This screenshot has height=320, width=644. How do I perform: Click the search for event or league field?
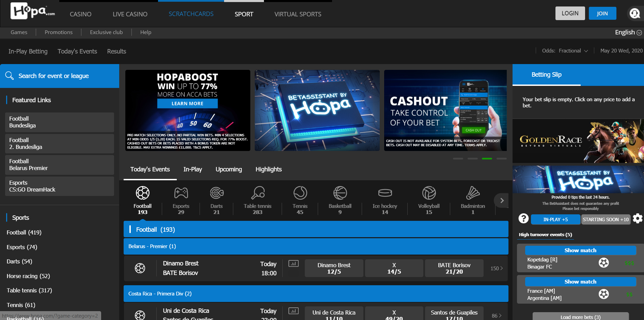pyautogui.click(x=60, y=76)
